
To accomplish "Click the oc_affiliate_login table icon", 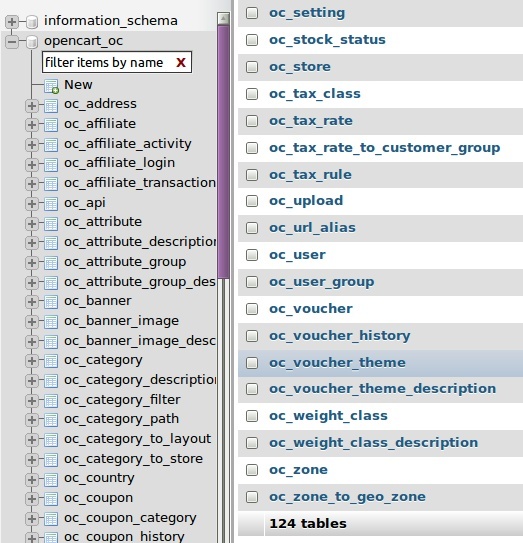I will pyautogui.click(x=51, y=164).
